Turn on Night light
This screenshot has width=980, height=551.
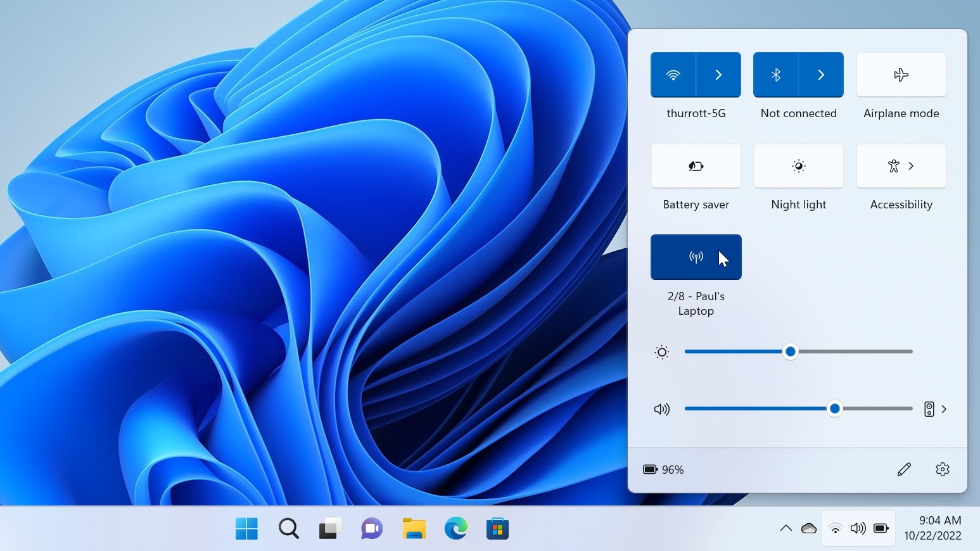coord(798,166)
